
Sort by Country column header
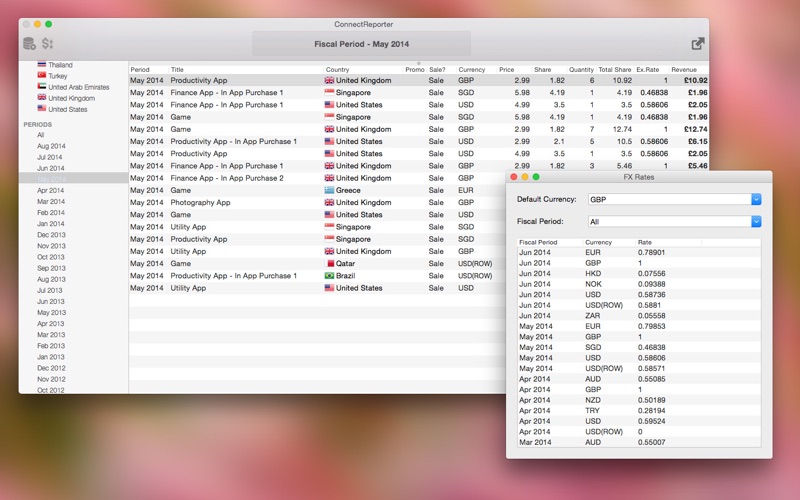pyautogui.click(x=337, y=69)
